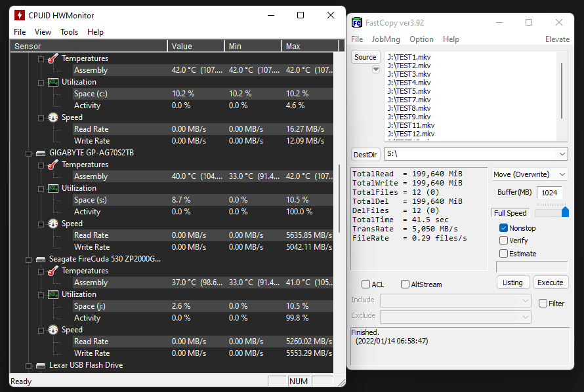Click Utilization graph icon under Seagate FireCuda
This screenshot has width=584, height=392.
pos(53,294)
